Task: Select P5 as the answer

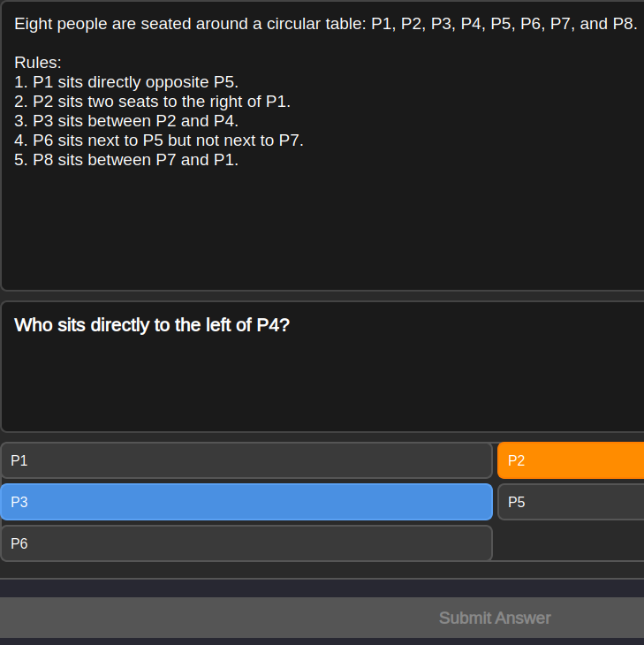Action: coord(570,502)
